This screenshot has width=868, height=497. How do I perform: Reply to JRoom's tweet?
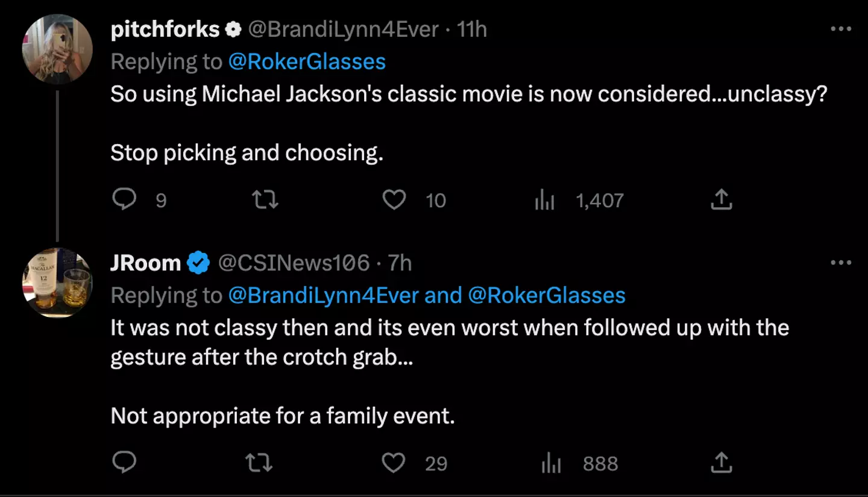(125, 463)
